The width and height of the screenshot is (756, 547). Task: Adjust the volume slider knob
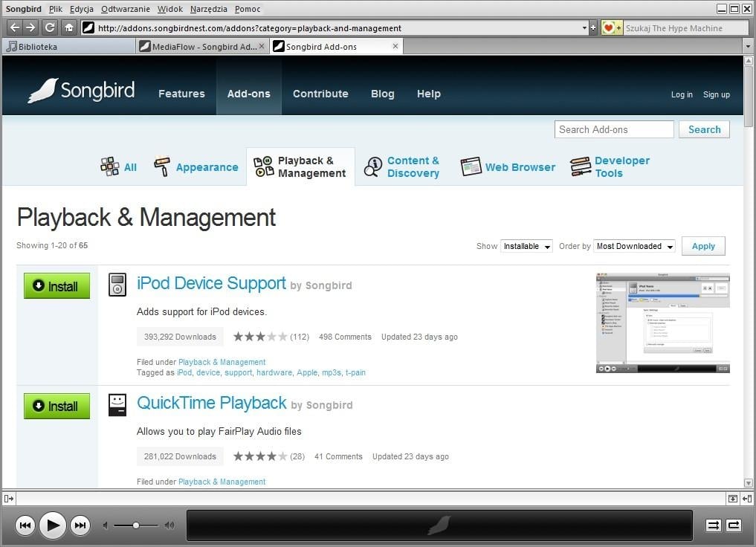click(136, 525)
